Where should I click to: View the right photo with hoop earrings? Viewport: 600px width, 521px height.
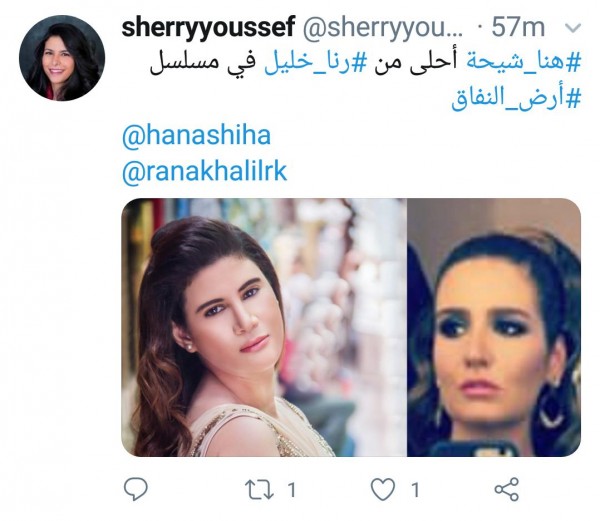click(494, 327)
